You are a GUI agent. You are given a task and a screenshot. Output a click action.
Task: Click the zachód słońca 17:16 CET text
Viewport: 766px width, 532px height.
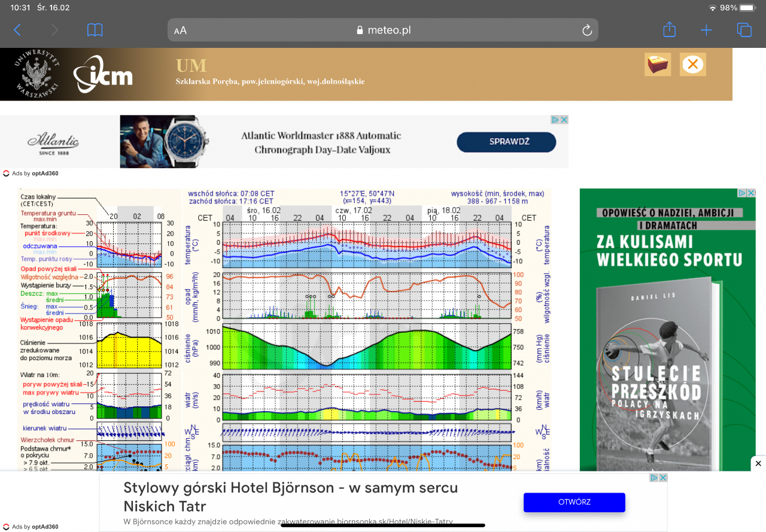(x=230, y=202)
